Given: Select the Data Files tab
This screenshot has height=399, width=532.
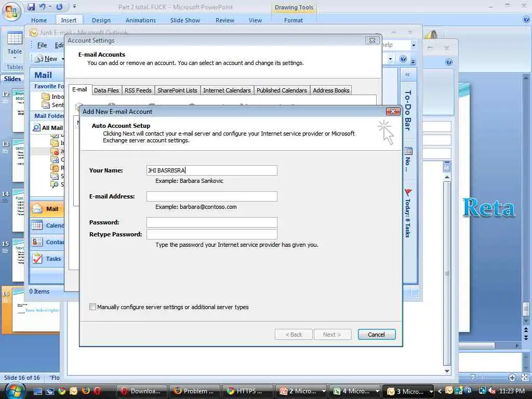Looking at the screenshot, I should 106,90.
